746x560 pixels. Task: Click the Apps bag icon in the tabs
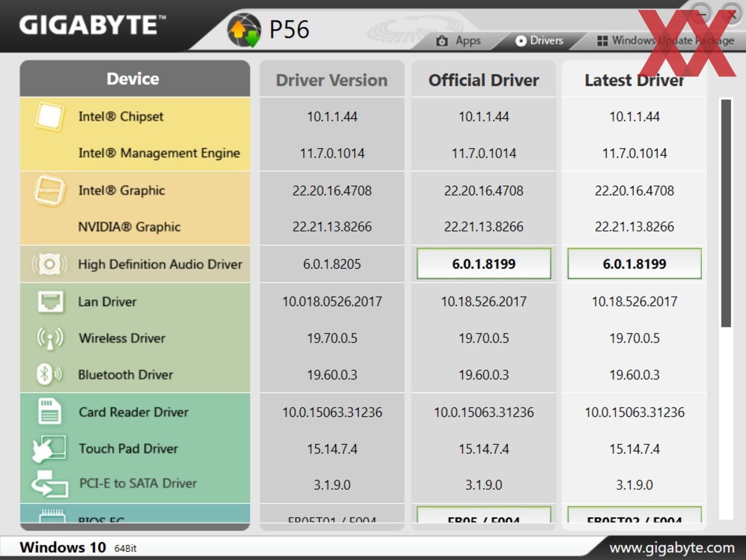pyautogui.click(x=442, y=41)
